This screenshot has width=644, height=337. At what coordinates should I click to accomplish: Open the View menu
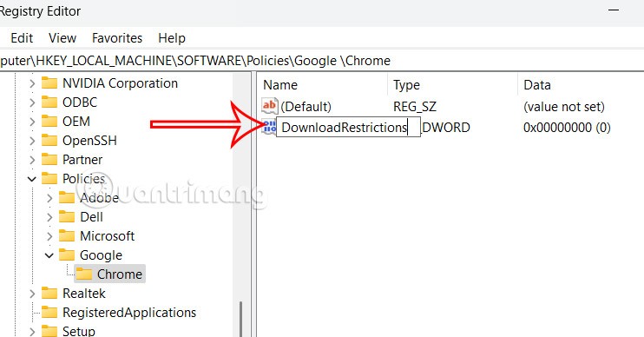click(x=62, y=38)
